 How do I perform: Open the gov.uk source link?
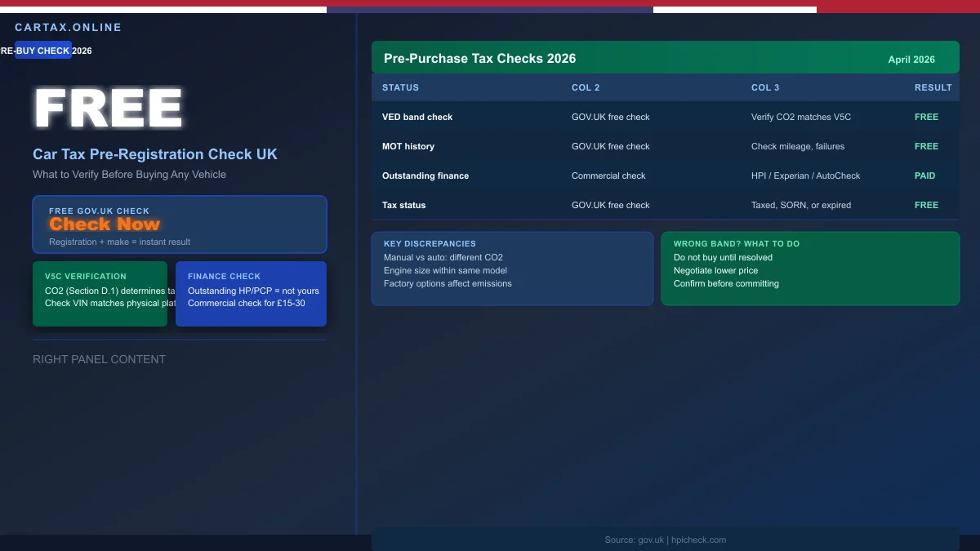[650, 540]
